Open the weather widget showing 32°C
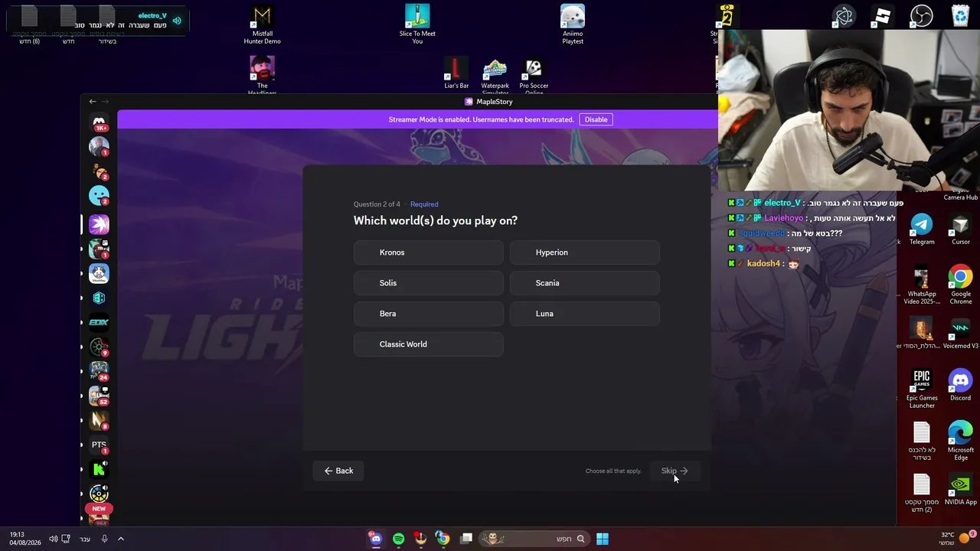The width and height of the screenshot is (980, 551). coord(954,539)
